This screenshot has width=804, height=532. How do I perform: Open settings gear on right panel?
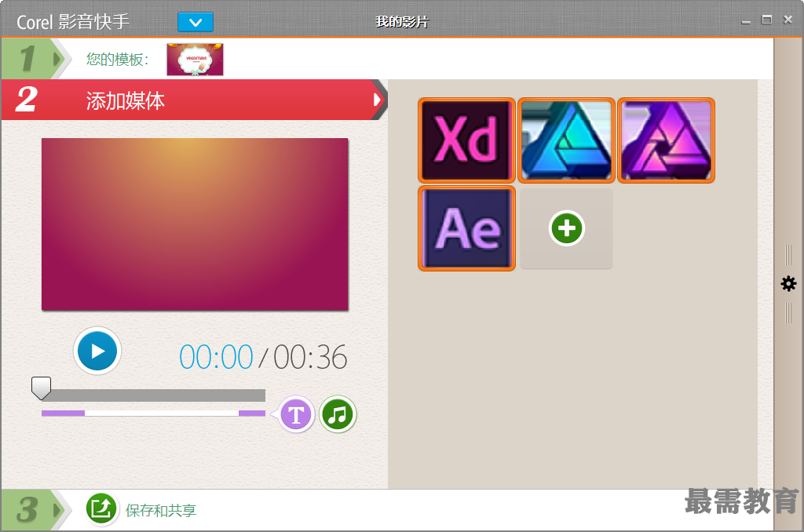(x=788, y=283)
